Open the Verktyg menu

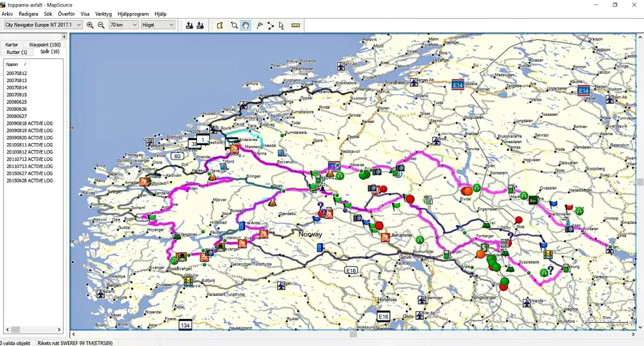[x=103, y=14]
